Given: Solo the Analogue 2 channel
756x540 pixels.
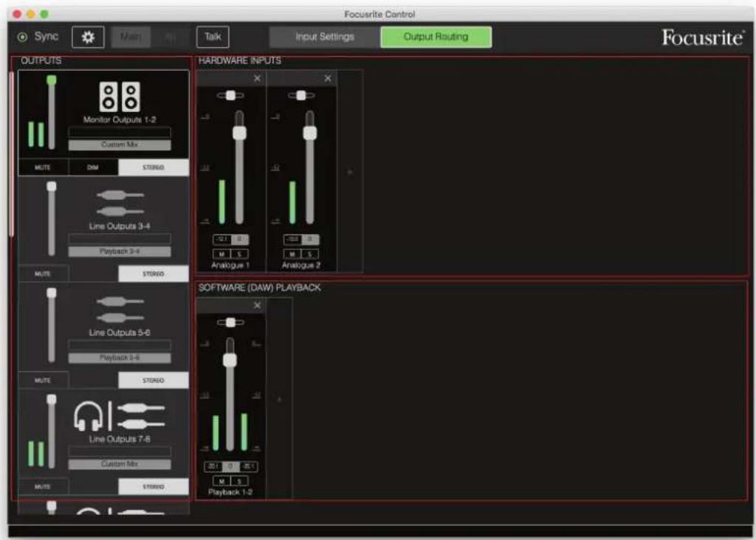Looking at the screenshot, I should (309, 254).
